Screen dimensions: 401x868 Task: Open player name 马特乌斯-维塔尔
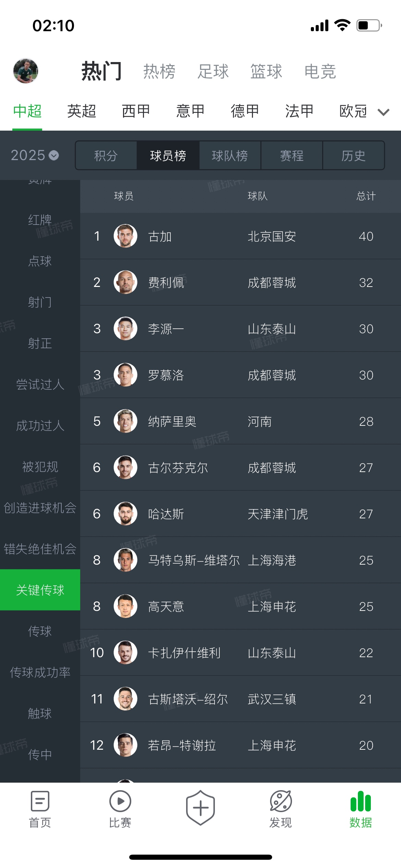tap(194, 560)
